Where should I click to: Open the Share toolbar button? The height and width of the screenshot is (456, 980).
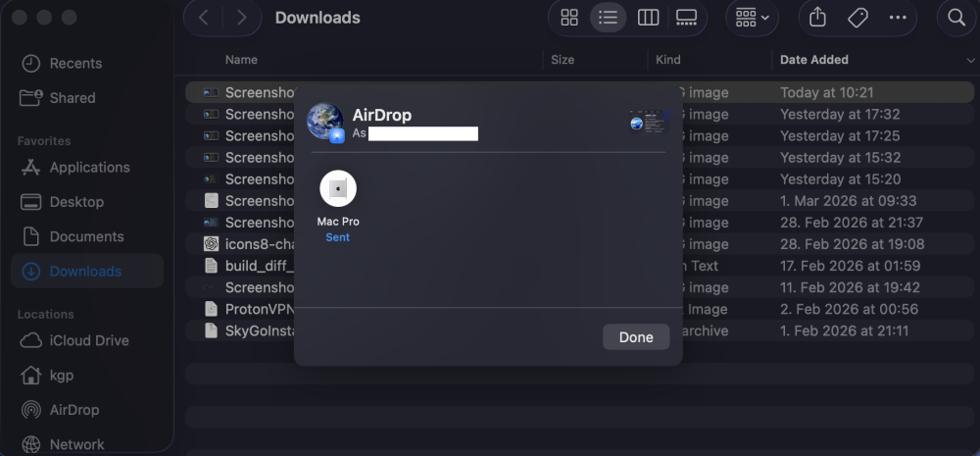point(817,18)
